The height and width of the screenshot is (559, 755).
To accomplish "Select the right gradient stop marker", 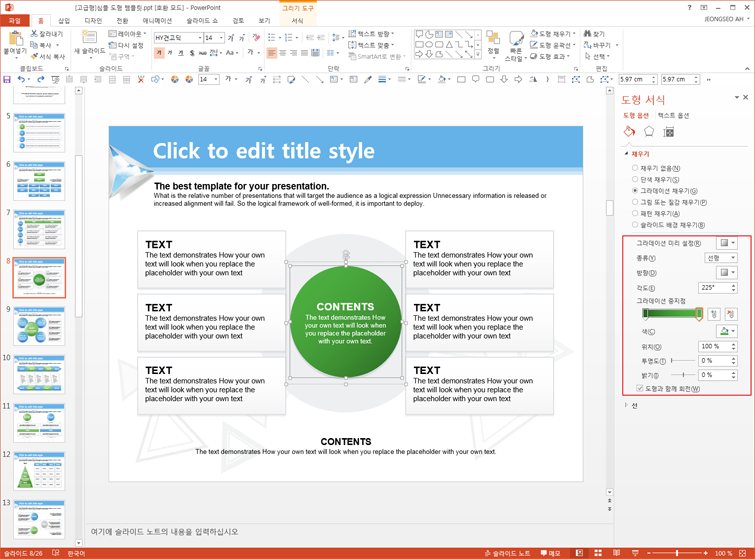I will [699, 314].
